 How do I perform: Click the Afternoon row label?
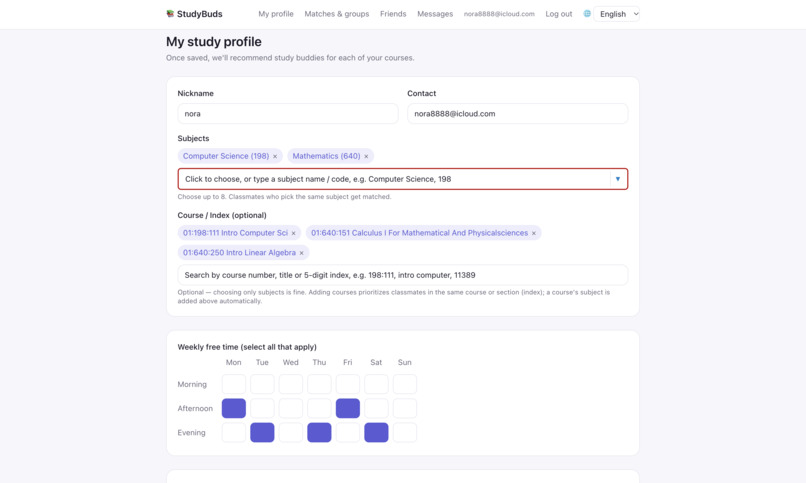click(x=195, y=408)
